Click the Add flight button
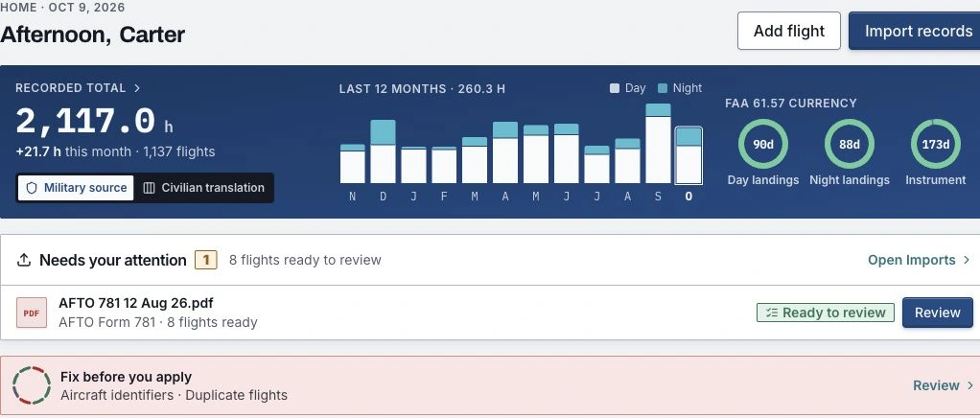This screenshot has height=418, width=980. pos(789,31)
